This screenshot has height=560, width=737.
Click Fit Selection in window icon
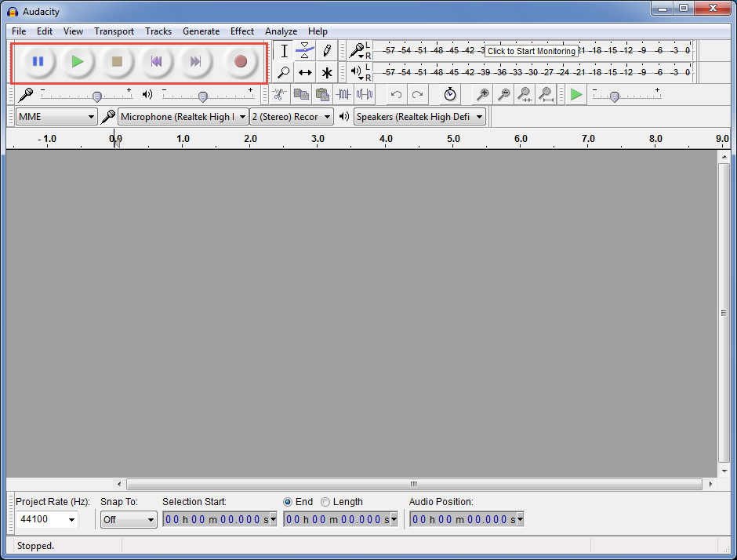point(525,94)
